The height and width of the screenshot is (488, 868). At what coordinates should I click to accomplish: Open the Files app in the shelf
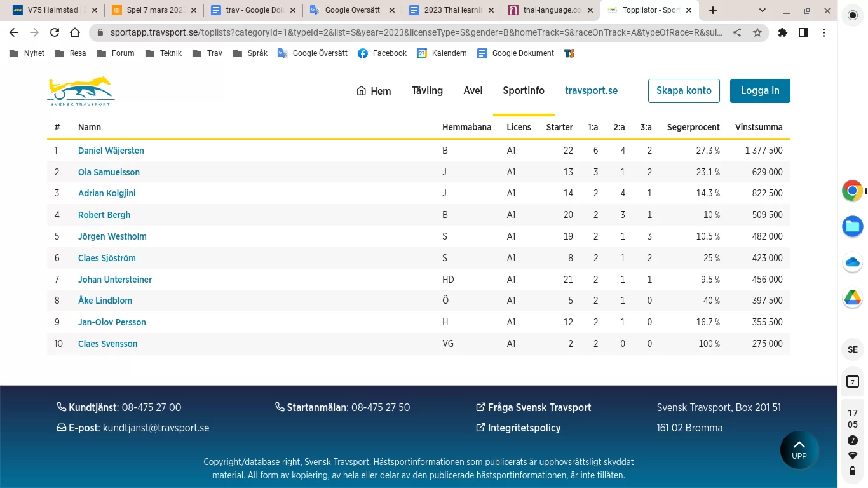tap(852, 226)
